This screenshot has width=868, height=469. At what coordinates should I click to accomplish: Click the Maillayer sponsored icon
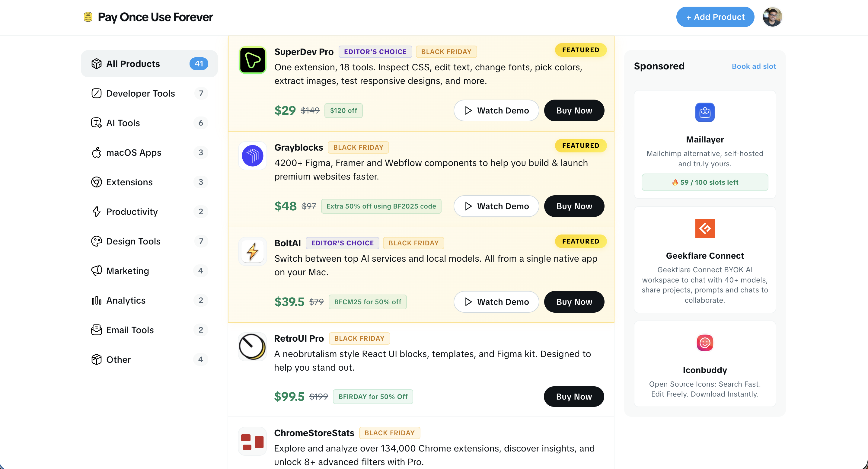tap(705, 112)
